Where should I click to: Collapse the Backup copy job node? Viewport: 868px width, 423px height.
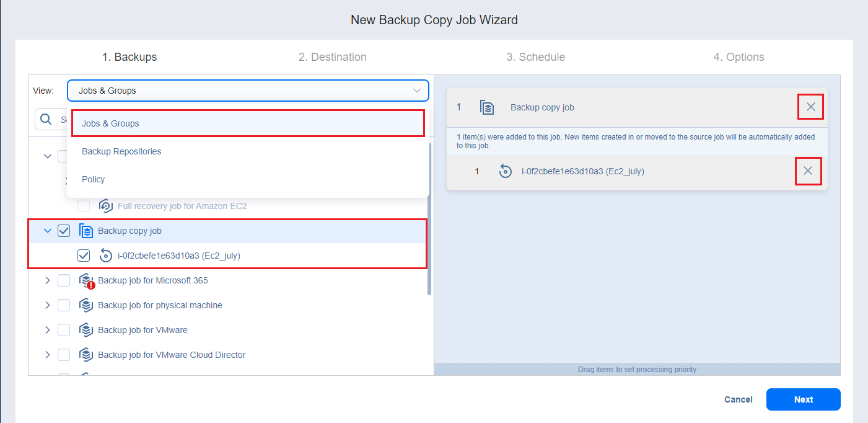coord(48,231)
